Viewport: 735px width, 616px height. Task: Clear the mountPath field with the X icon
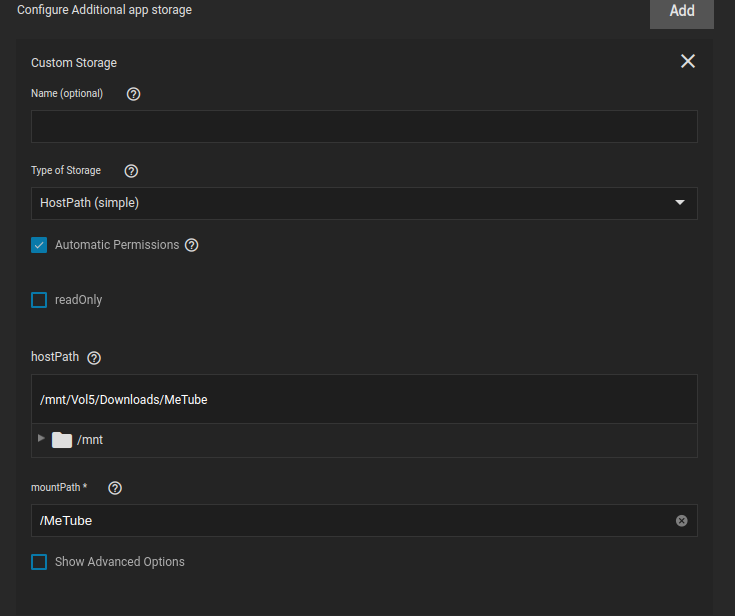pos(682,521)
